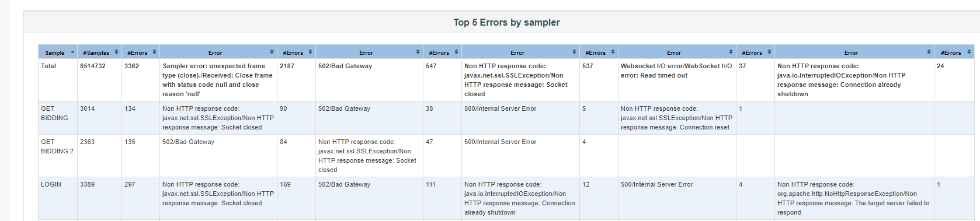Viewport: 980px width, 221px height.
Task: Click the 84 error count
Action: pos(283,142)
